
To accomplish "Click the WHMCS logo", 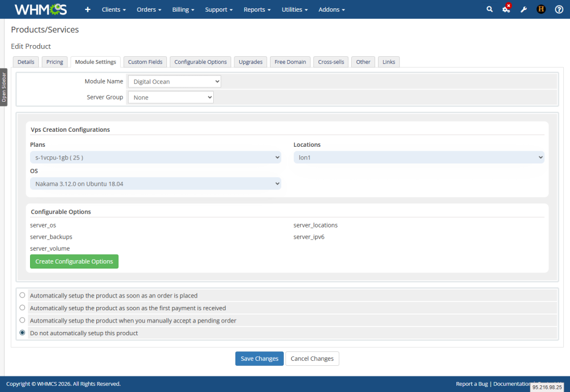I will click(40, 9).
